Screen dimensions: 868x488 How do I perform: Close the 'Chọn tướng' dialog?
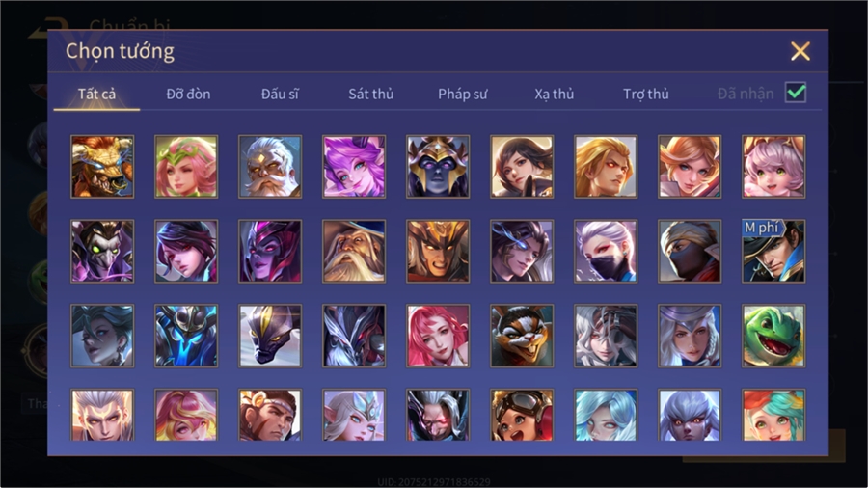[x=800, y=51]
